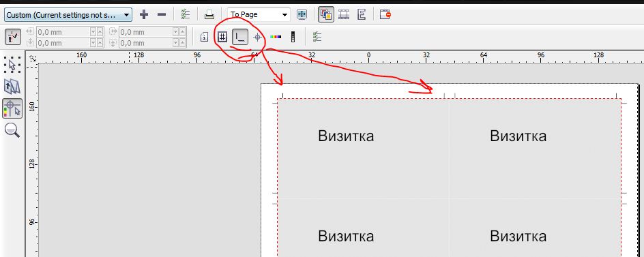Toggle the invert film negative icon

coord(344,15)
